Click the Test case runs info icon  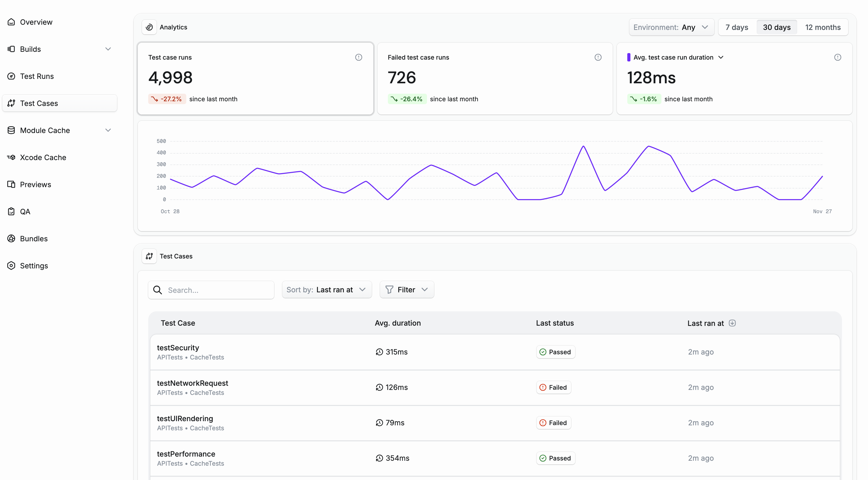click(x=358, y=57)
